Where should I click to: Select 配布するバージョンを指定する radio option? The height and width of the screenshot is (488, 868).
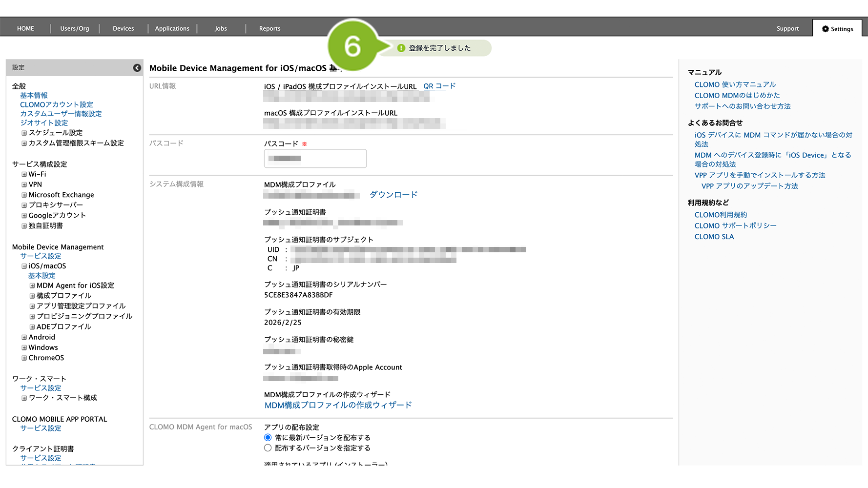click(x=268, y=448)
